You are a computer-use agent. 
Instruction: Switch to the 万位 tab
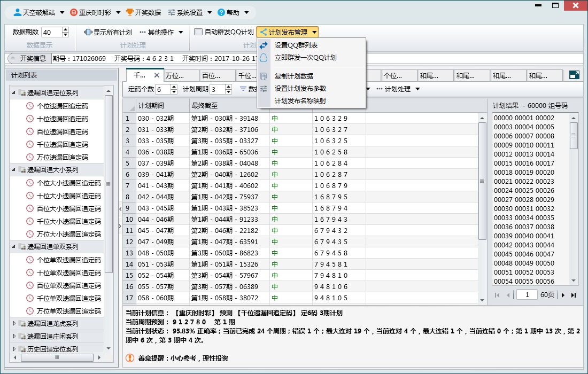(x=173, y=75)
